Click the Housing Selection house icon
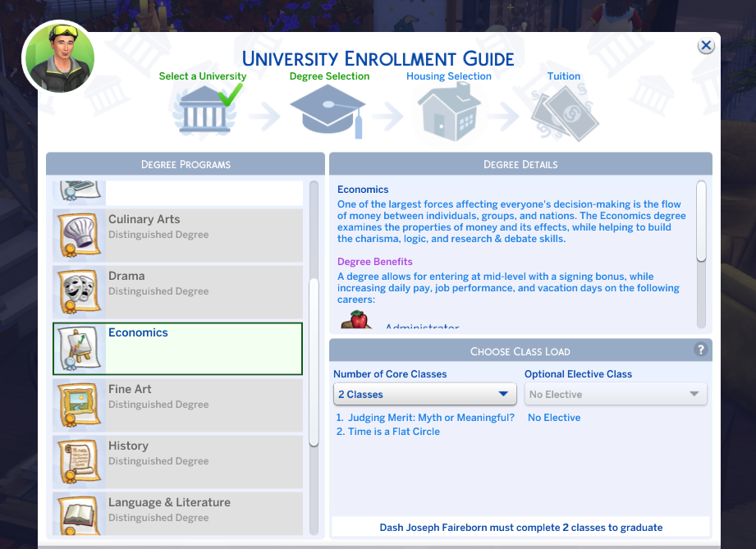The height and width of the screenshot is (549, 756). (x=449, y=112)
